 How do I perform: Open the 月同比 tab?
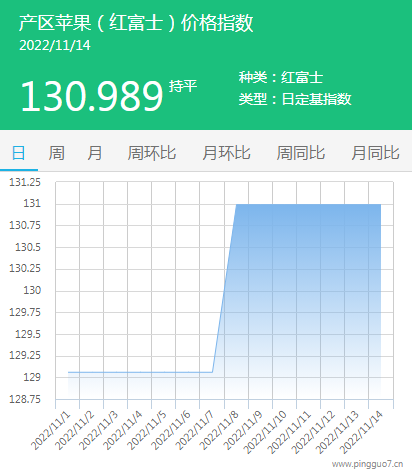pyautogui.click(x=375, y=153)
